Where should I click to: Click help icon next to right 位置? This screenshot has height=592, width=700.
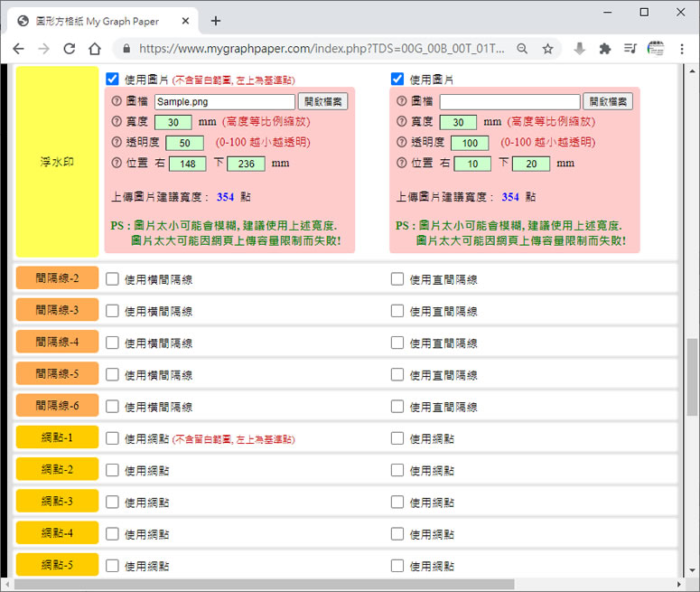coord(401,163)
